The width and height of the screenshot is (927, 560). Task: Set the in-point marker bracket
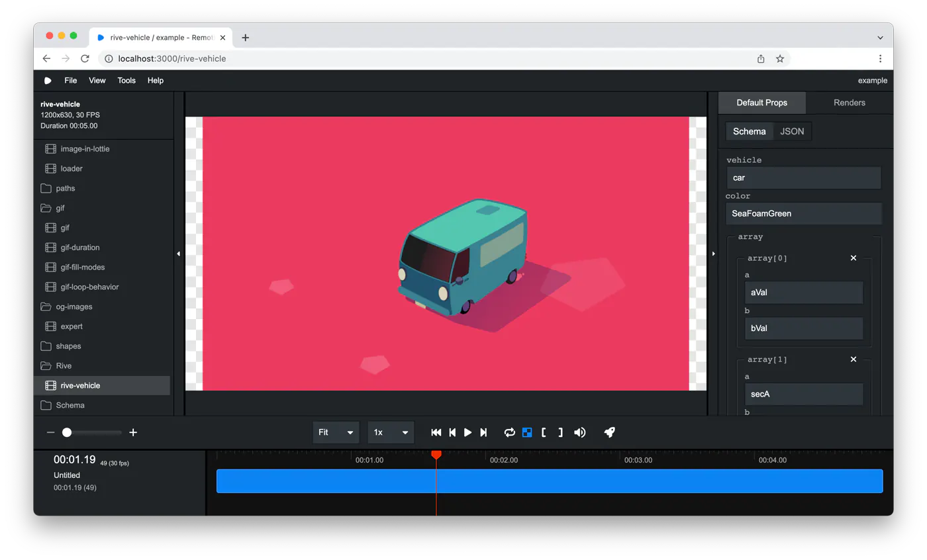544,432
